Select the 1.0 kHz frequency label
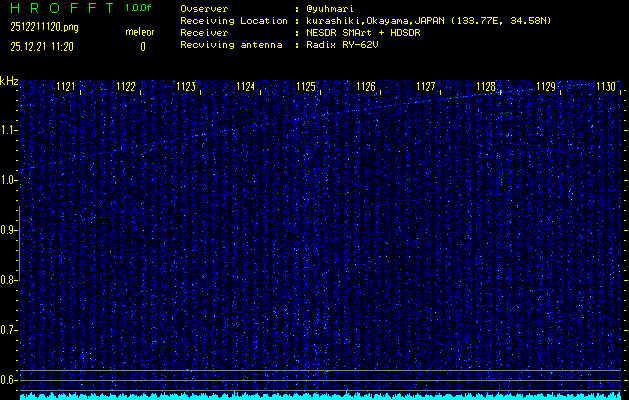The image size is (629, 400). (9, 180)
